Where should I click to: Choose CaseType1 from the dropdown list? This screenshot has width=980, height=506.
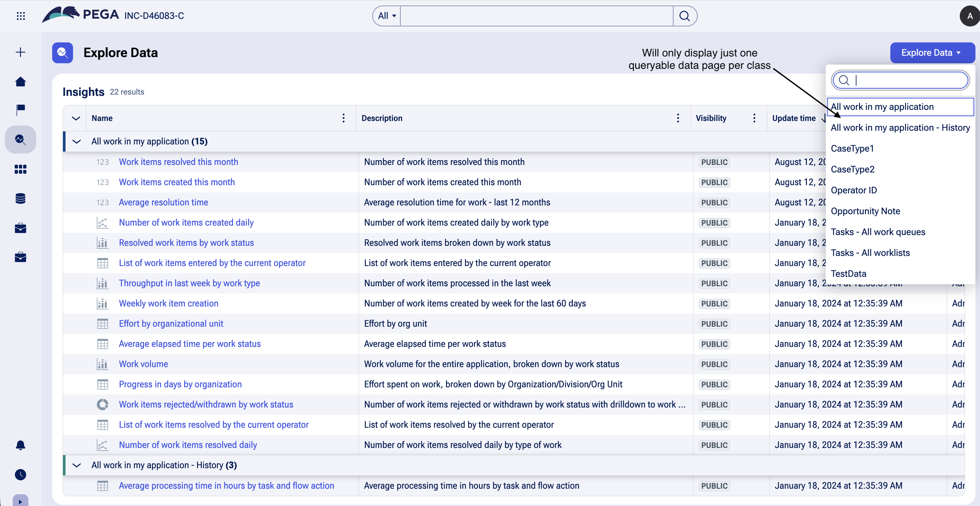point(900,148)
